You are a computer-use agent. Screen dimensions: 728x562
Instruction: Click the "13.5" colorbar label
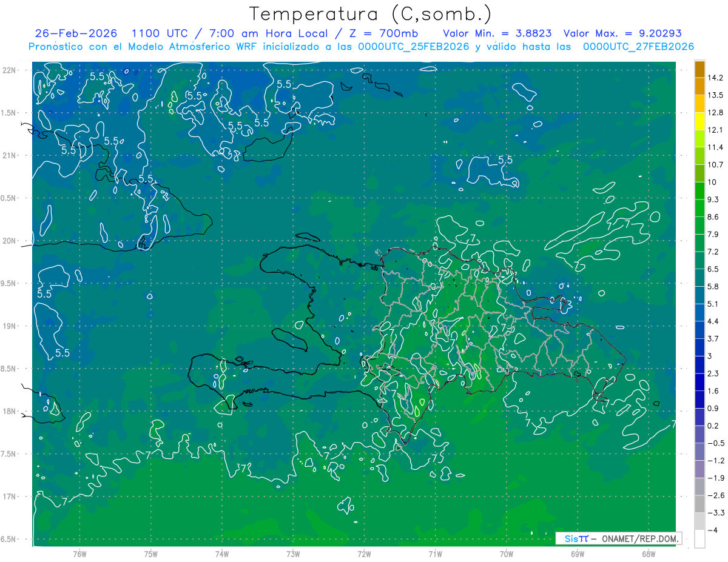coord(715,95)
